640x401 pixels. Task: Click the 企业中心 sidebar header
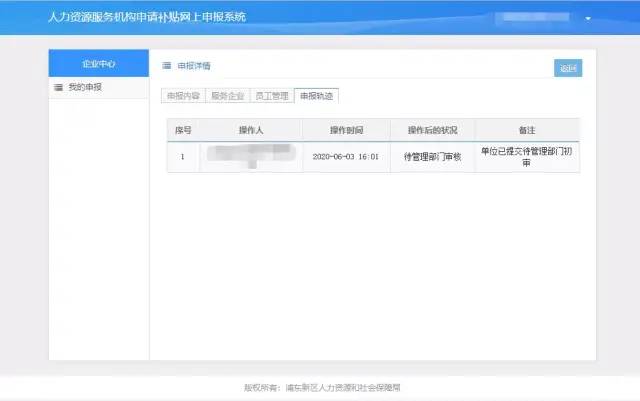click(x=98, y=63)
